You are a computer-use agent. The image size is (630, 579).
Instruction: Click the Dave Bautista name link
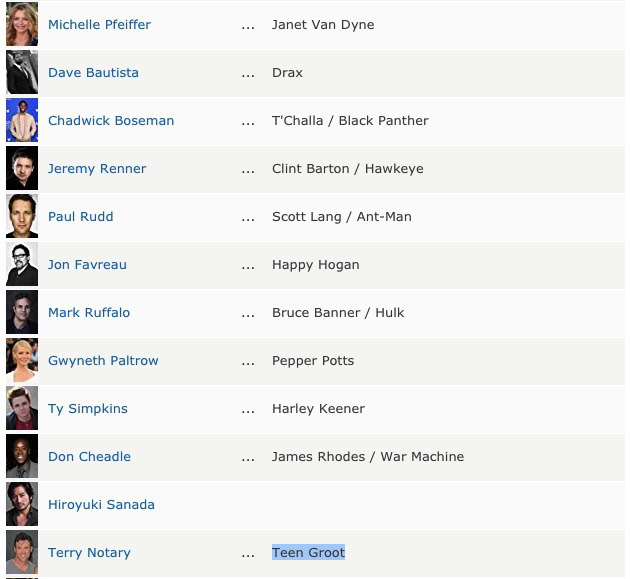point(93,72)
